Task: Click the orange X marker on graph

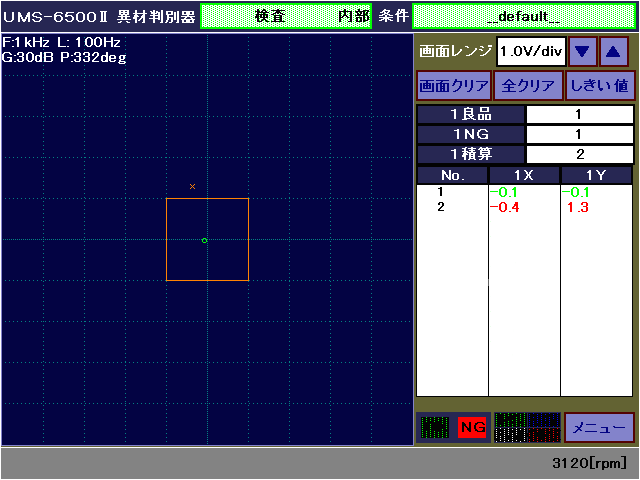Action: (192, 186)
